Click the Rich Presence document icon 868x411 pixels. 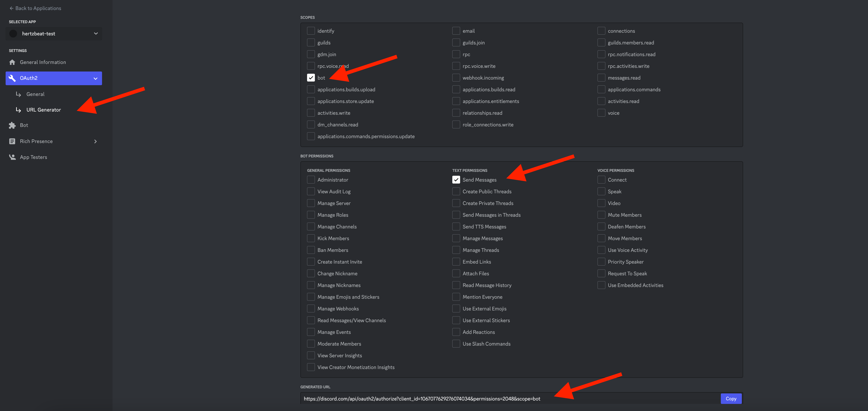point(12,142)
